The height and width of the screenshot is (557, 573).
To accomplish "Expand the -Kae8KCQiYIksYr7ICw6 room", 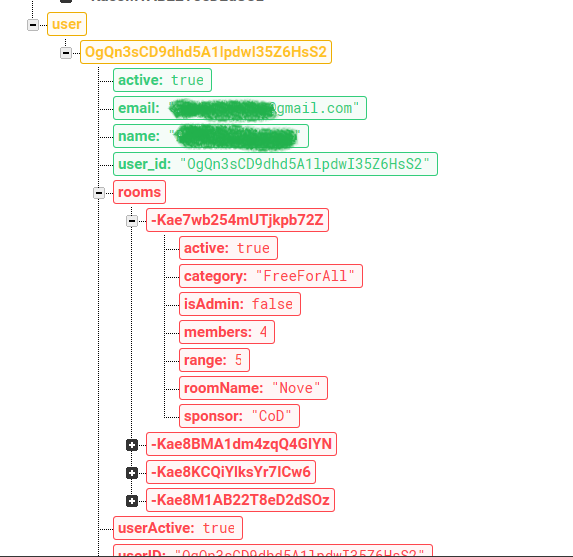I will 132,473.
